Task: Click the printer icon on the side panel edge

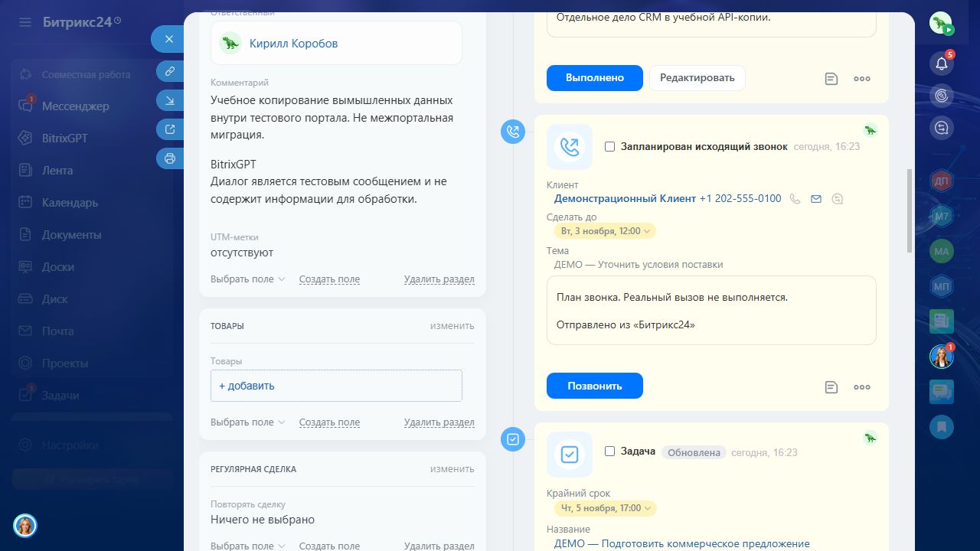Action: [170, 158]
